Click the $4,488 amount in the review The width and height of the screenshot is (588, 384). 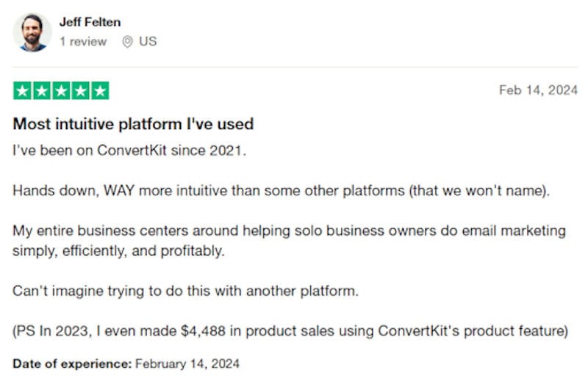(207, 330)
